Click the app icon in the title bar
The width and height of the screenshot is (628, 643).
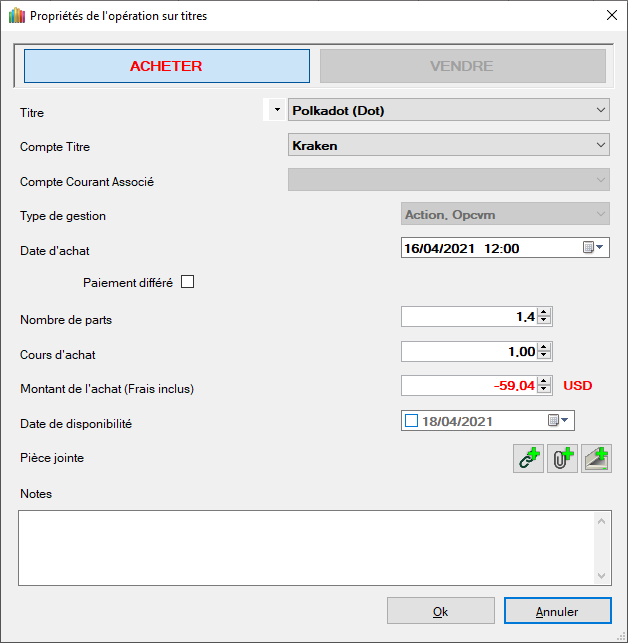click(16, 16)
